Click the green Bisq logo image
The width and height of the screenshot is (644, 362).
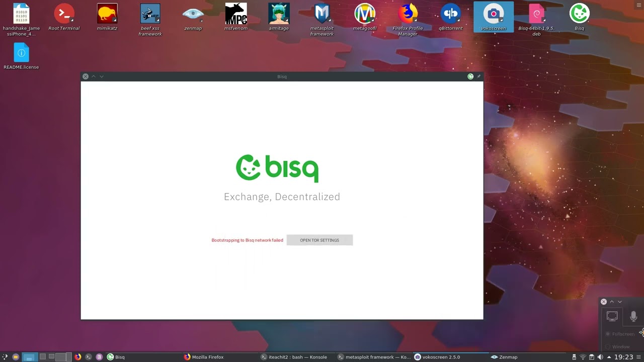277,168
